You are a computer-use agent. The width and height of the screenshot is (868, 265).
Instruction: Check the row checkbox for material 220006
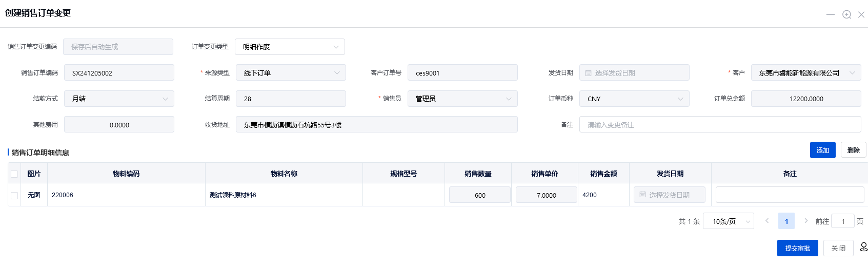pos(14,195)
